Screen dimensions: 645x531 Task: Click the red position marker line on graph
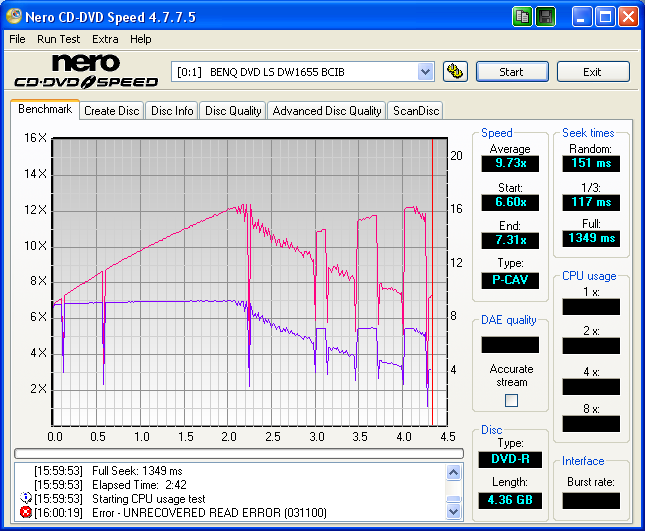[432, 282]
